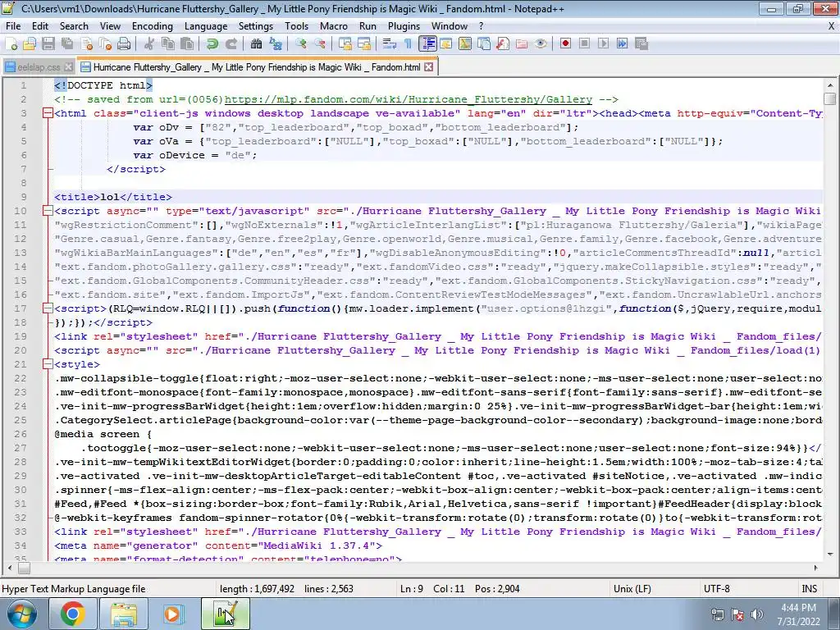Click the mlp.fandom.com URL on line 2
The width and height of the screenshot is (840, 630).
409,99
